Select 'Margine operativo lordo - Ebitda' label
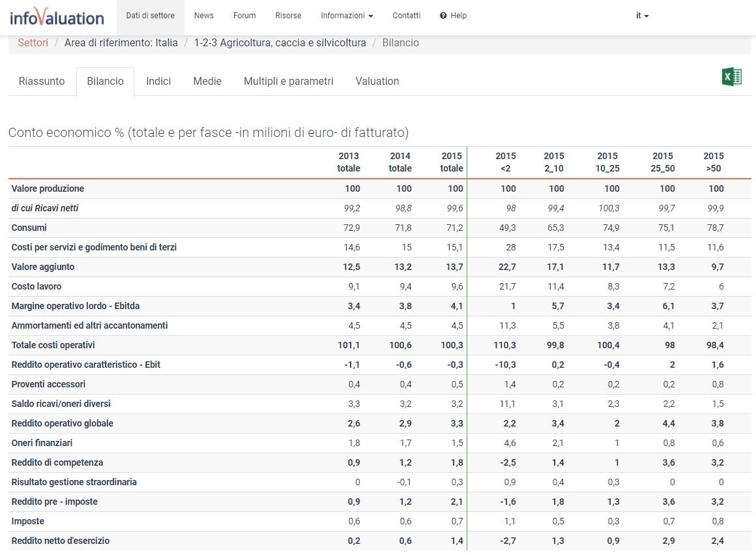 tap(75, 306)
